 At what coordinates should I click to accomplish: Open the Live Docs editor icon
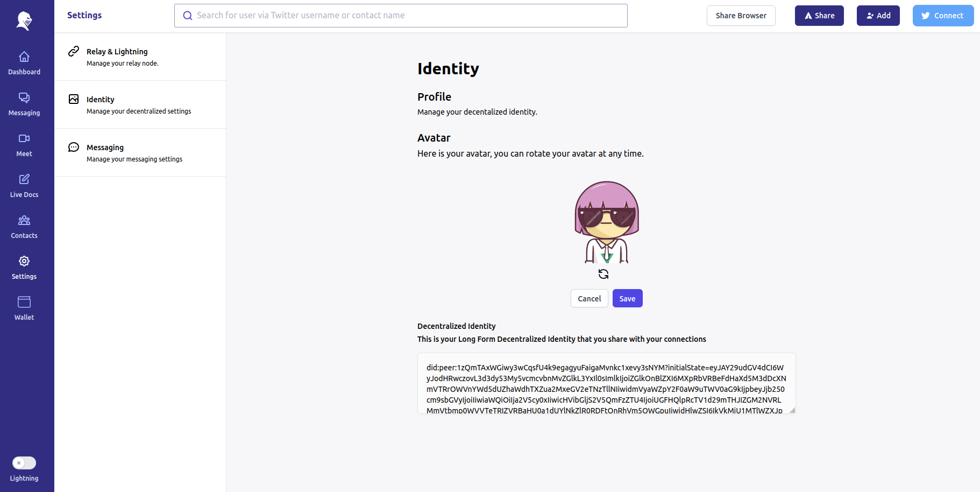click(24, 180)
